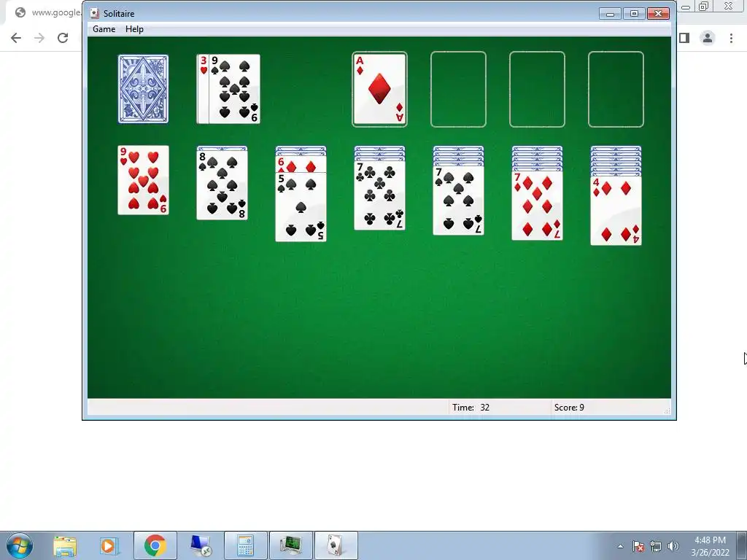Launch Windows Media Player from taskbar
Viewport: 747px width, 560px height.
tap(109, 545)
